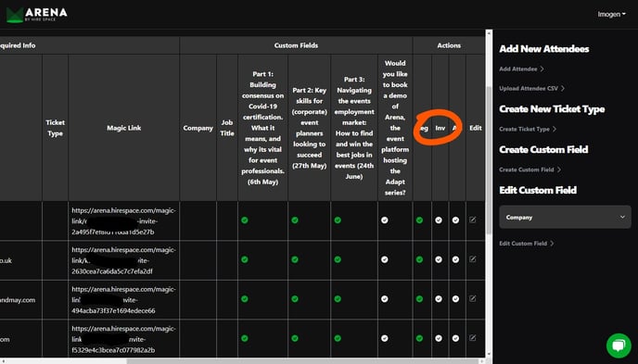Click the Part 2 green check in 494acba7 row
Viewport: 638px width, 364px height.
coord(295,299)
